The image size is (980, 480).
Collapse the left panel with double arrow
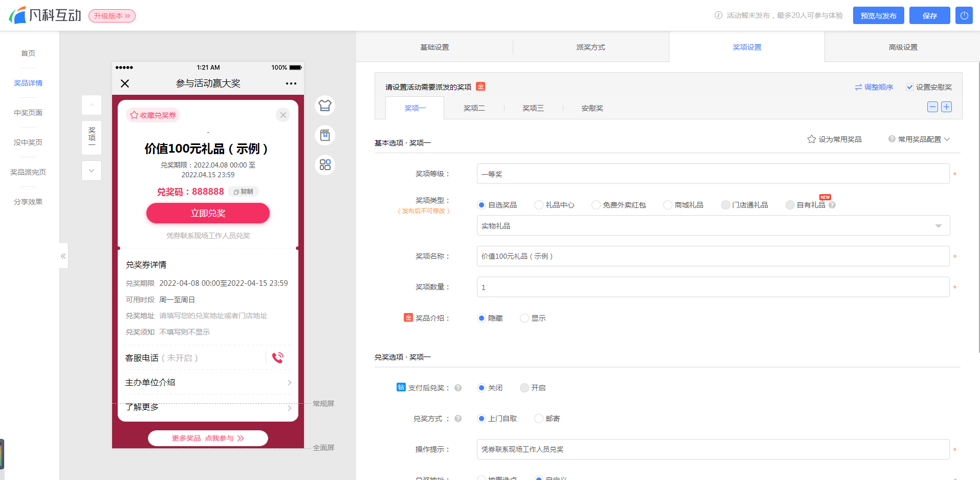[63, 256]
